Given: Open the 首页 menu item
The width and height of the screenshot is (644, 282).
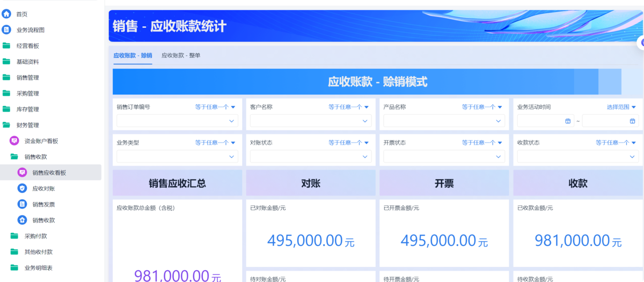Looking at the screenshot, I should 22,14.
